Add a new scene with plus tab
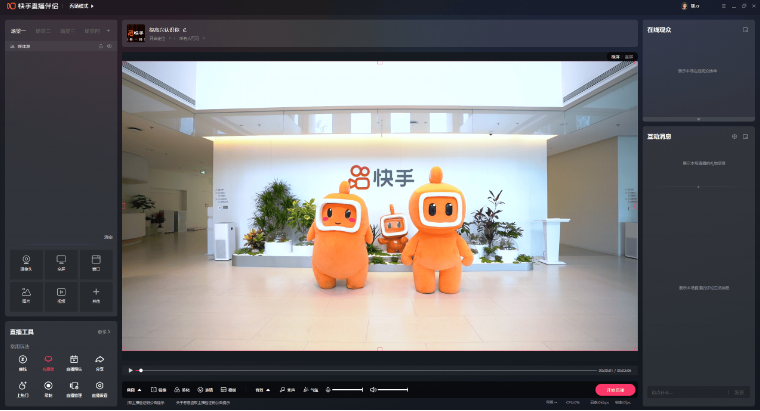The image size is (760, 411). pos(108,31)
